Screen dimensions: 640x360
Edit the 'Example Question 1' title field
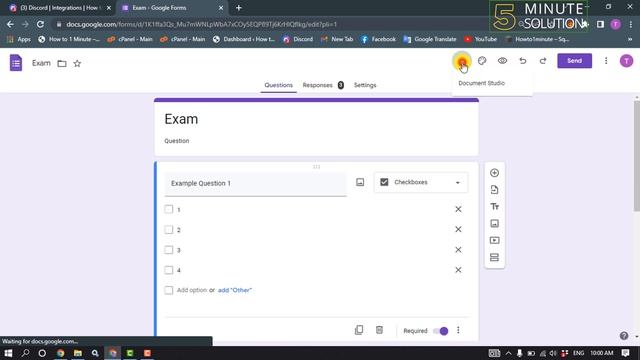coord(256,184)
